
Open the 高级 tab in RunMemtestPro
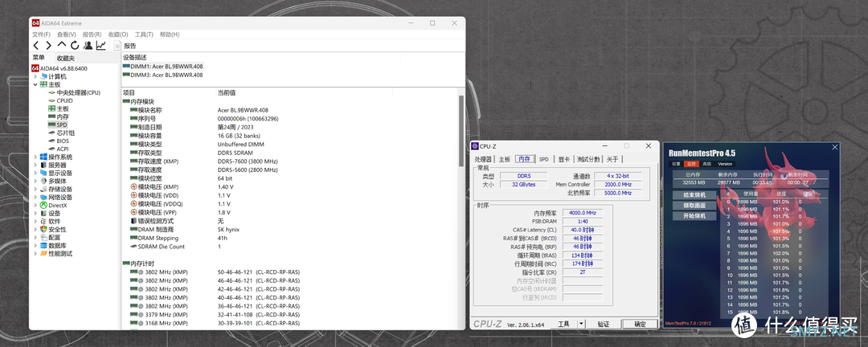[x=707, y=164]
